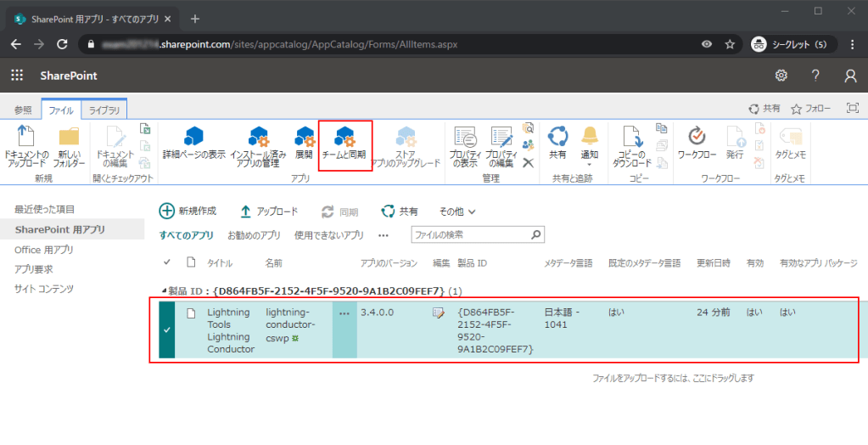Expand the その他 dropdown menu
Viewport: 868px width, 445px height.
pos(456,211)
